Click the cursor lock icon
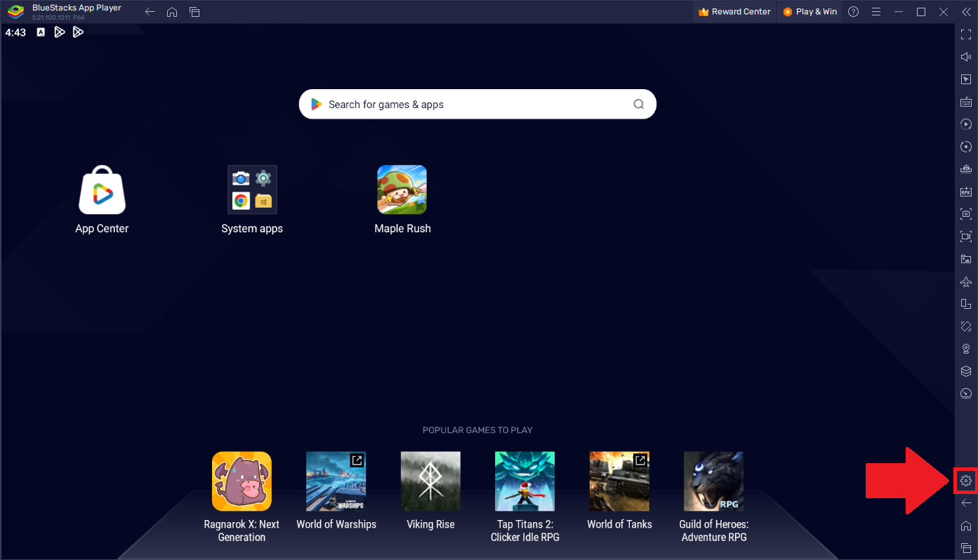978x560 pixels. (x=966, y=79)
